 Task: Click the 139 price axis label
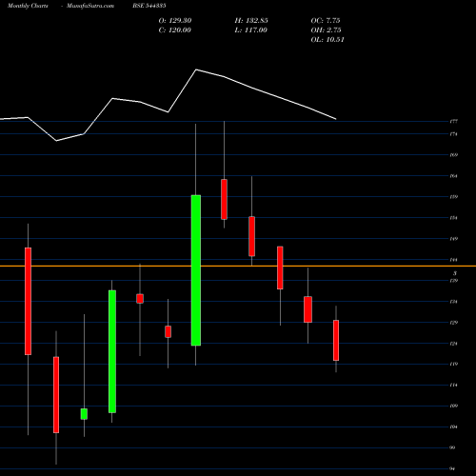(453, 281)
